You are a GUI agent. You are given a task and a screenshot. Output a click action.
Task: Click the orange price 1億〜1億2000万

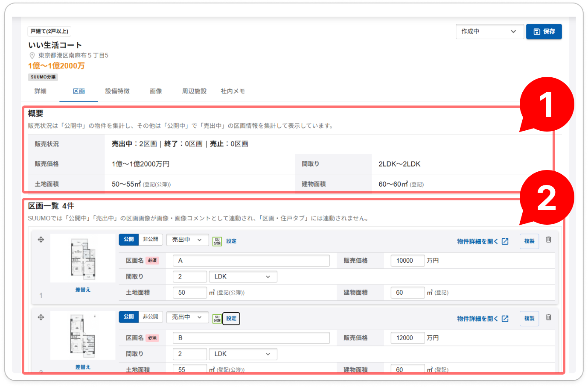pos(56,66)
